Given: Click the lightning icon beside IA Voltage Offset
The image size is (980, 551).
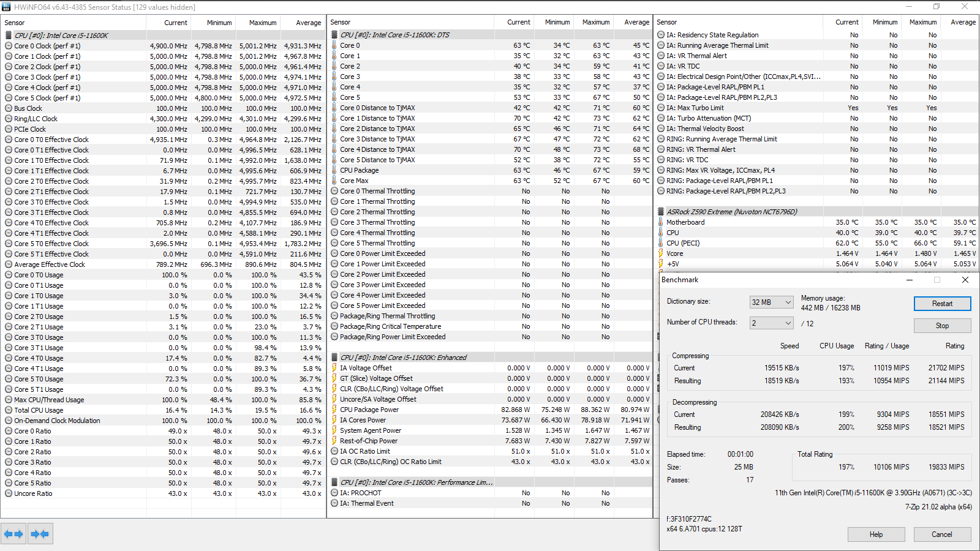Looking at the screenshot, I should [x=334, y=368].
